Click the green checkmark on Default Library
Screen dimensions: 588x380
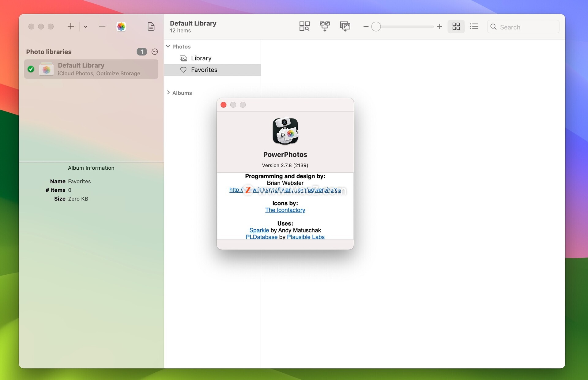pos(31,69)
